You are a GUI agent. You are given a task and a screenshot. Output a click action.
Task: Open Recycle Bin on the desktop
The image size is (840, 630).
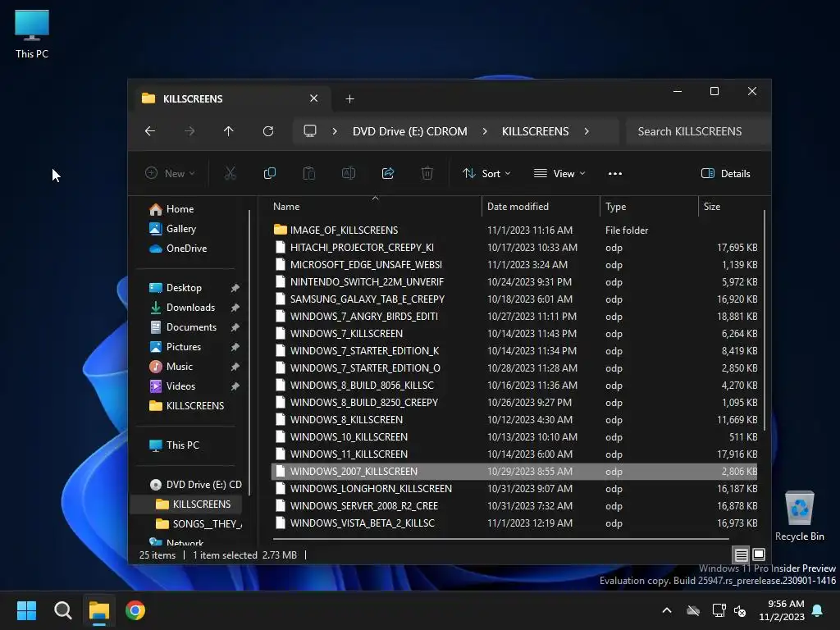tap(799, 515)
